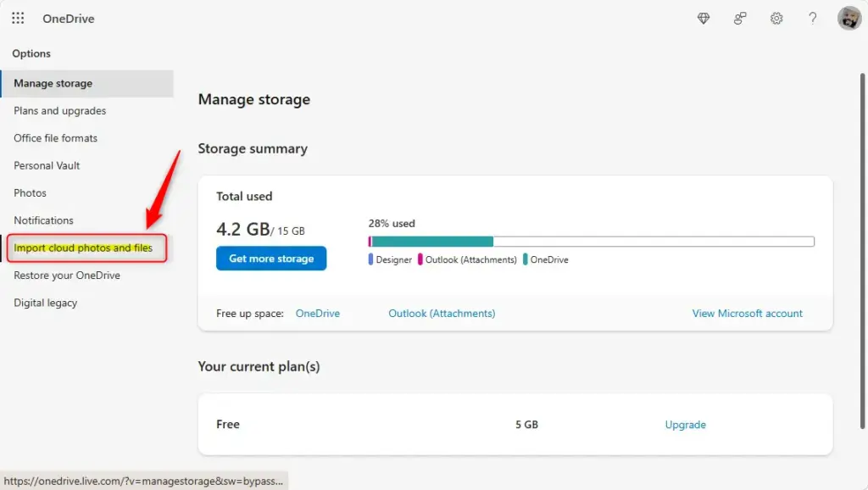The width and height of the screenshot is (868, 490).
Task: Open Notifications settings
Action: point(43,220)
